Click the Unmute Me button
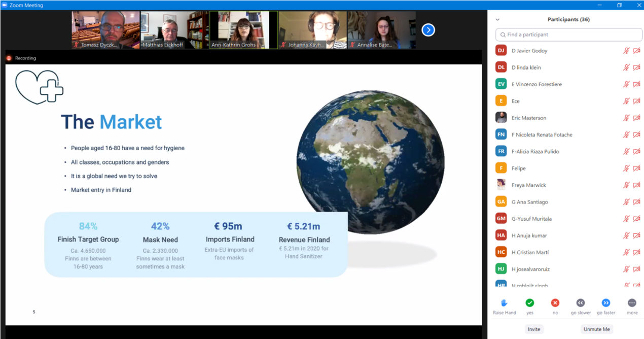Viewport: 644px width, 339px height. (597, 329)
